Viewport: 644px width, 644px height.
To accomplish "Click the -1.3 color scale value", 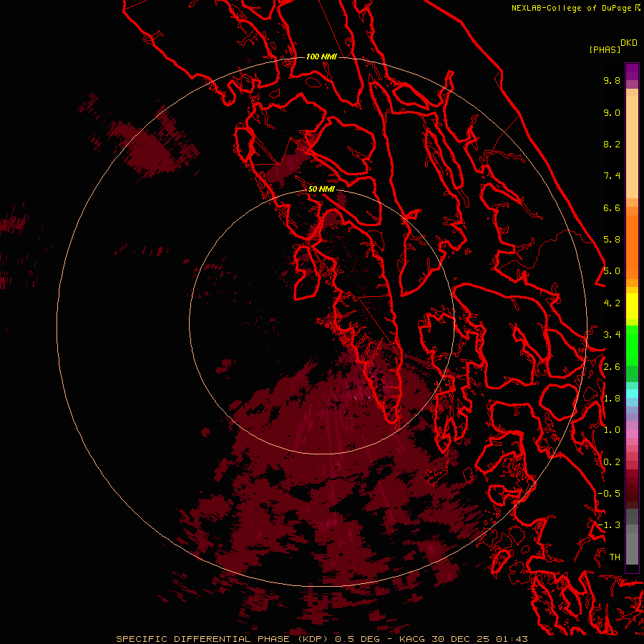I will (609, 525).
